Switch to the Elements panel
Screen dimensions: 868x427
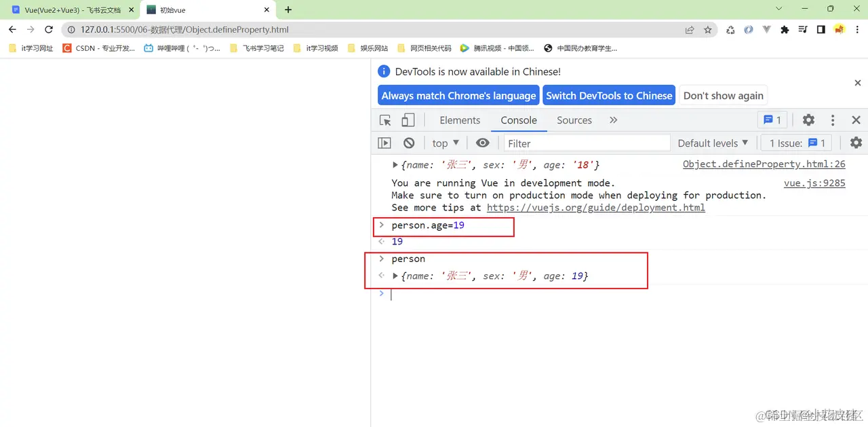[460, 120]
